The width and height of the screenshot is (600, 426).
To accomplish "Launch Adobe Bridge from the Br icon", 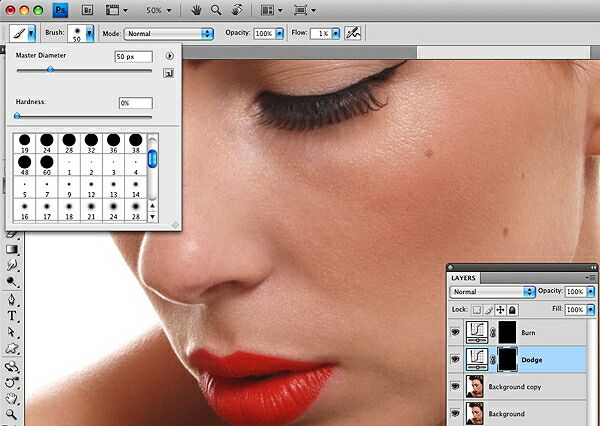I will coord(87,11).
